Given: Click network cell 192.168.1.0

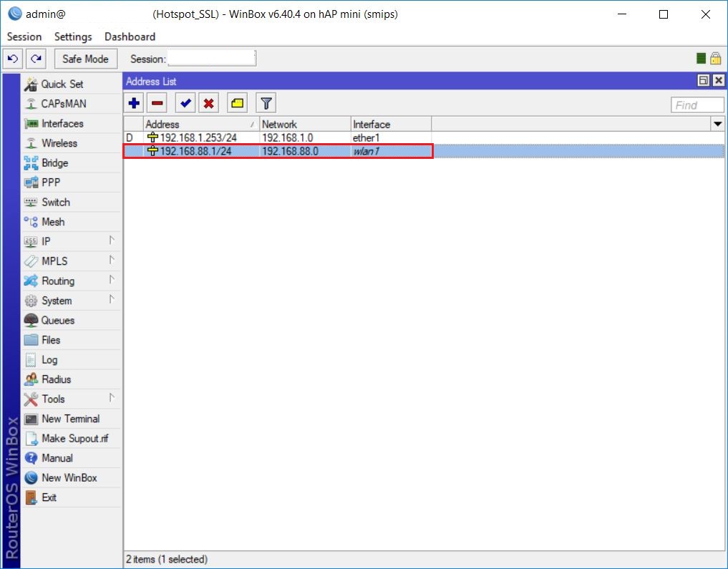Looking at the screenshot, I should coord(287,138).
